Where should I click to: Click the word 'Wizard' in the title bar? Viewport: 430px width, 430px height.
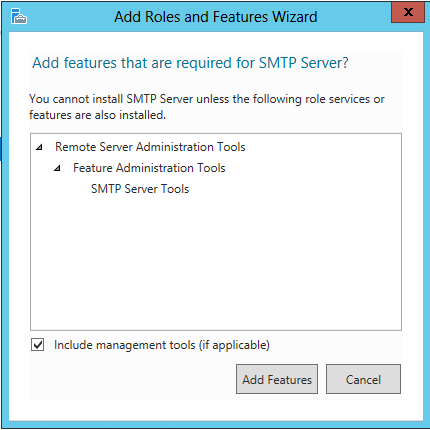295,17
